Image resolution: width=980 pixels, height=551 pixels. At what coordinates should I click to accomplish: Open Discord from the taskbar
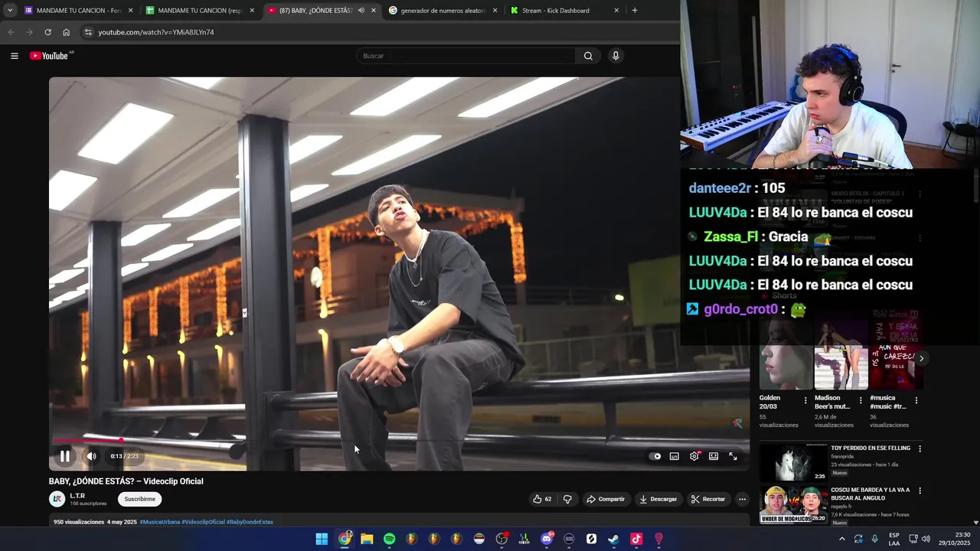pyautogui.click(x=547, y=539)
